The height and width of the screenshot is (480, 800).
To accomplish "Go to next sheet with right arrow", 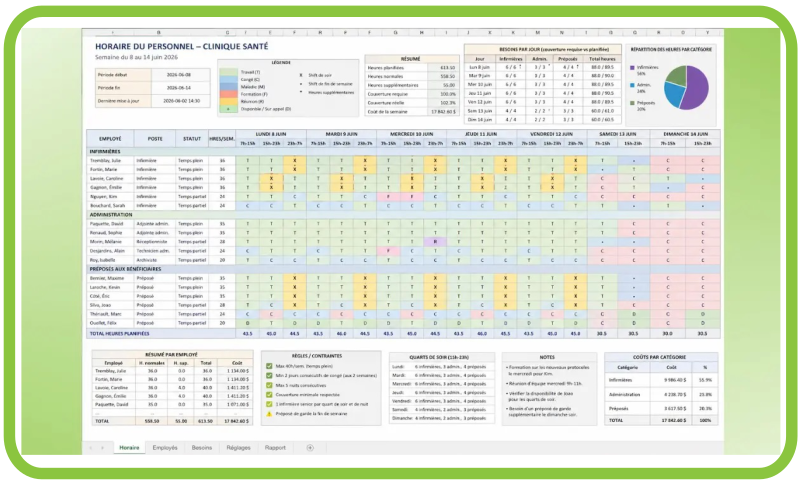I will click(x=103, y=448).
